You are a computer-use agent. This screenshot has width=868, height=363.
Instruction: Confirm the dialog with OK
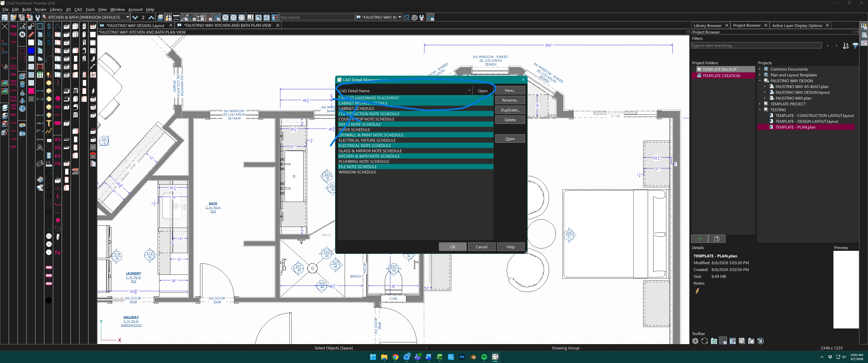coord(452,247)
